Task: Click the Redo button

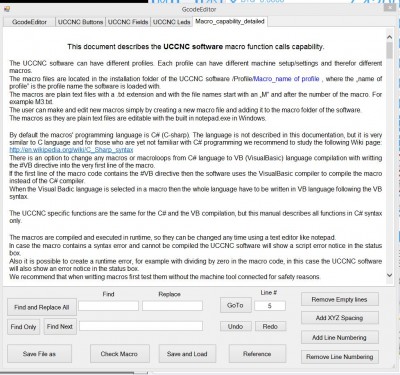Action: 270,326
